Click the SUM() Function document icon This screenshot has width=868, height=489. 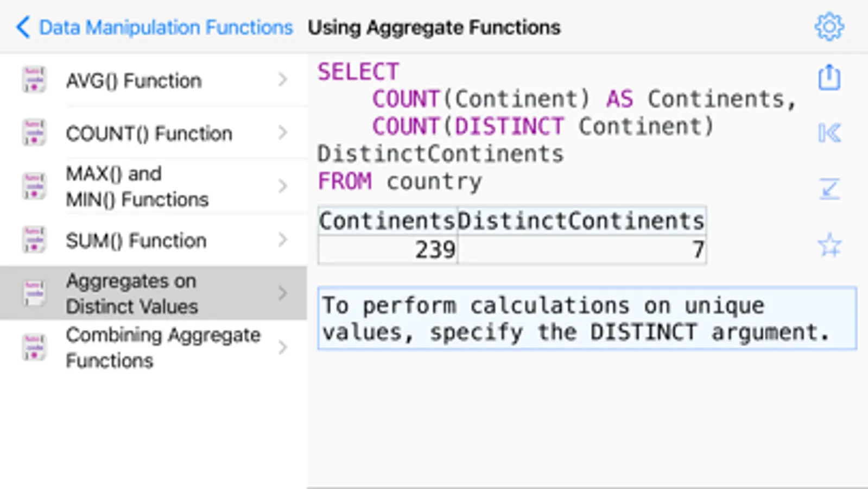[x=34, y=240]
